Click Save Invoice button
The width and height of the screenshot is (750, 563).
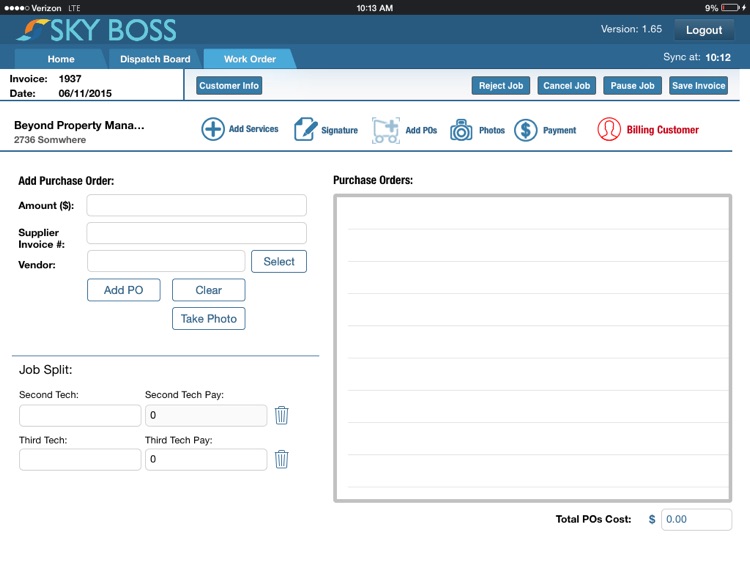pyautogui.click(x=698, y=86)
